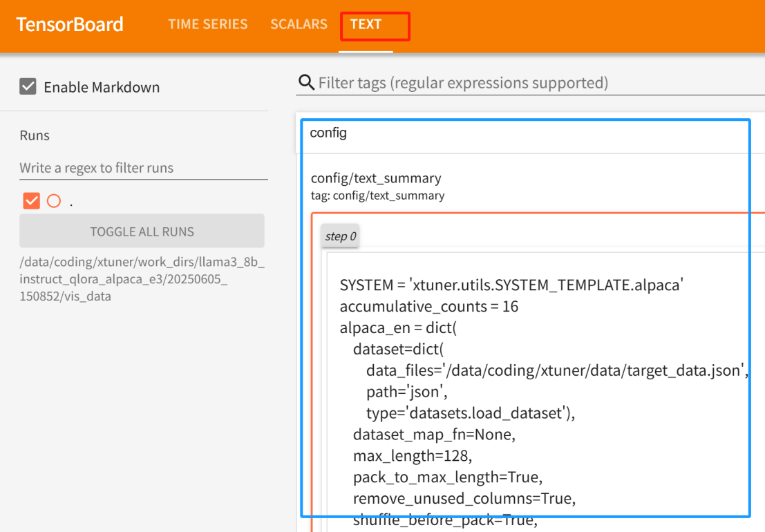Click the step 0 label
Image resolution: width=765 pixels, height=532 pixels.
point(341,236)
